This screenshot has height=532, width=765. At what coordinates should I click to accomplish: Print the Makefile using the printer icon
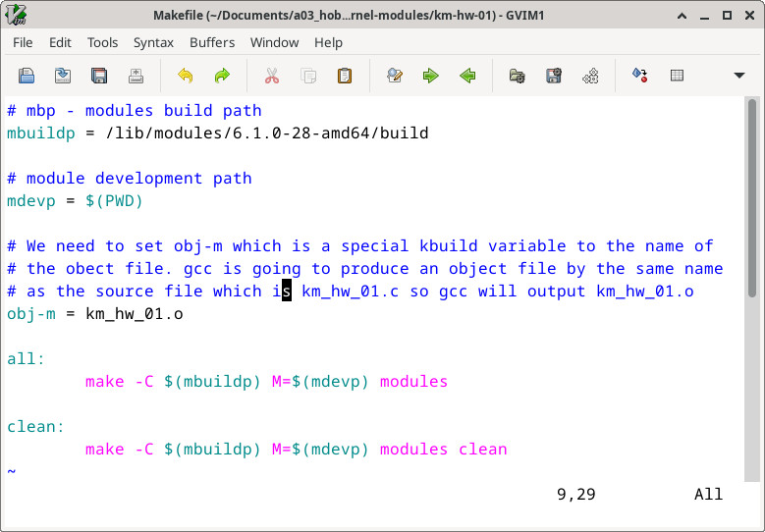click(136, 76)
